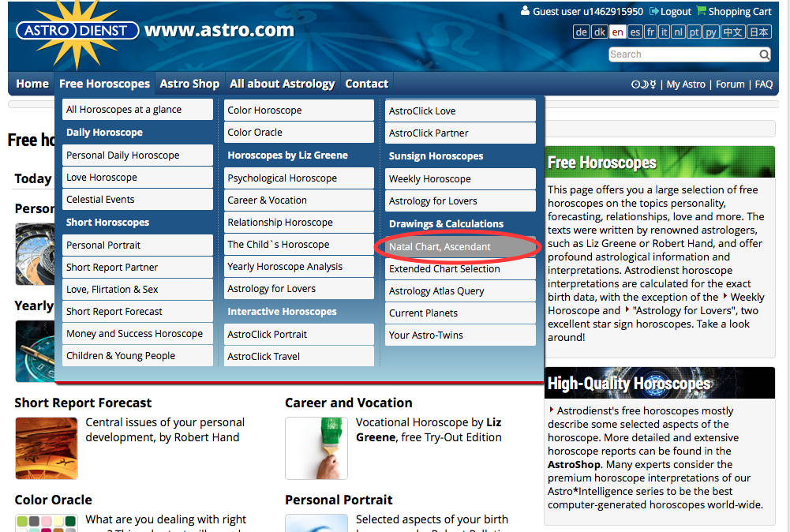Select Color Oracle menu entry
This screenshot has height=532, width=790.
(x=299, y=132)
